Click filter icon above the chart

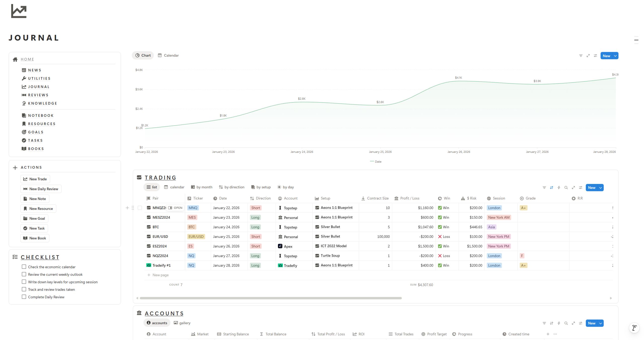(x=581, y=56)
